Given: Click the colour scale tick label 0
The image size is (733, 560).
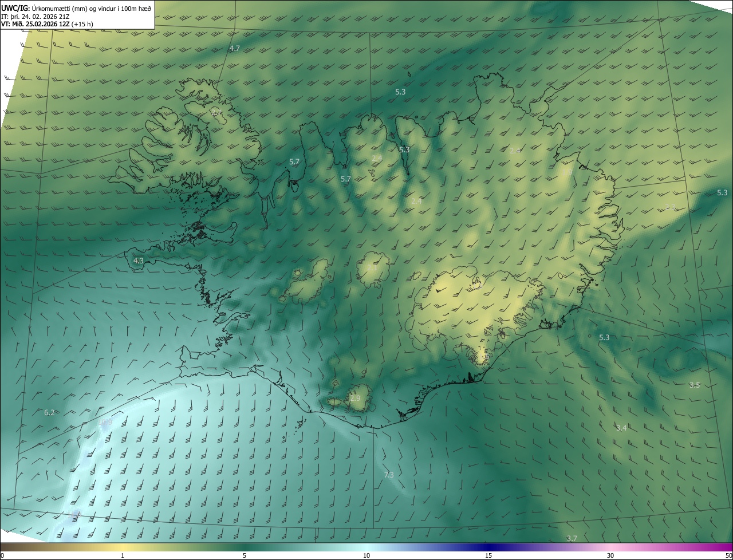Looking at the screenshot, I should click(2, 555).
